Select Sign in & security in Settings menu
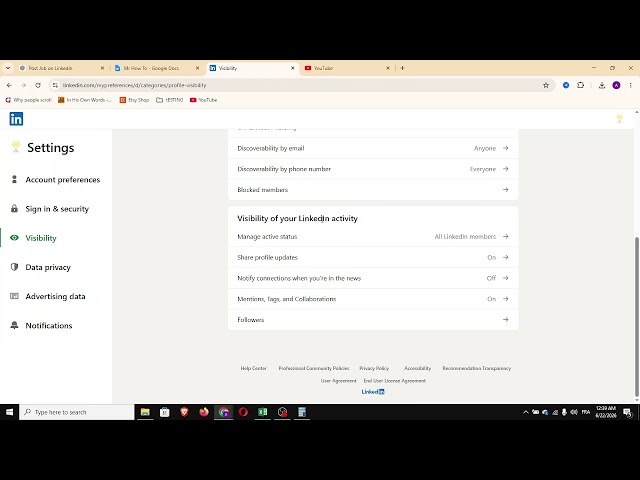640x480 pixels. click(57, 209)
